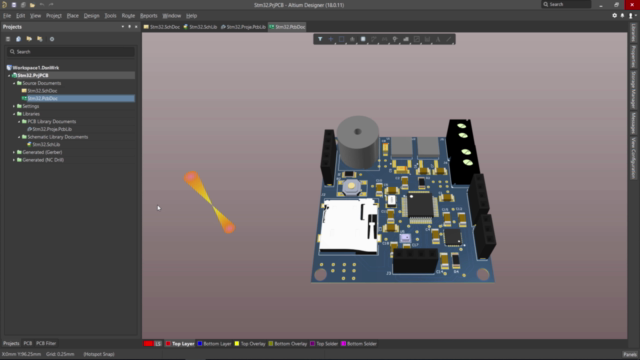
Task: Select Stm32.Proje.PcbLib in the tree
Action: click(52, 129)
